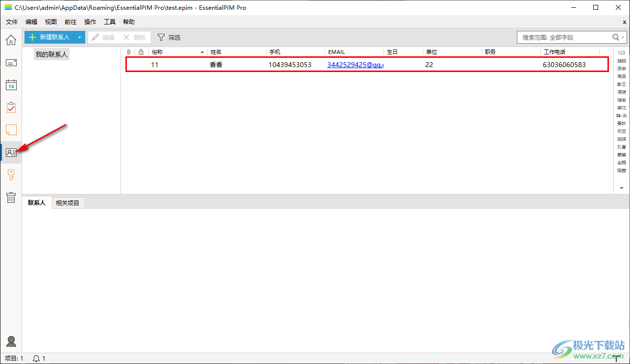Open the 编辑 menu in menu bar
The width and height of the screenshot is (630, 364).
point(31,22)
